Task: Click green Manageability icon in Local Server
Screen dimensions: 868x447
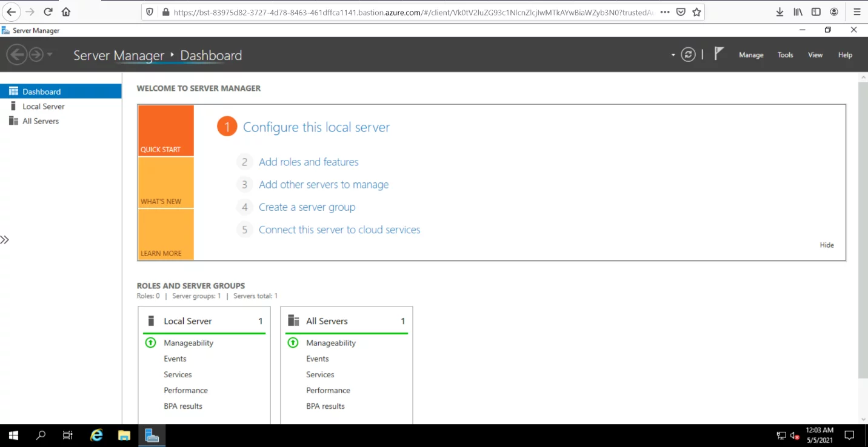Action: (150, 342)
